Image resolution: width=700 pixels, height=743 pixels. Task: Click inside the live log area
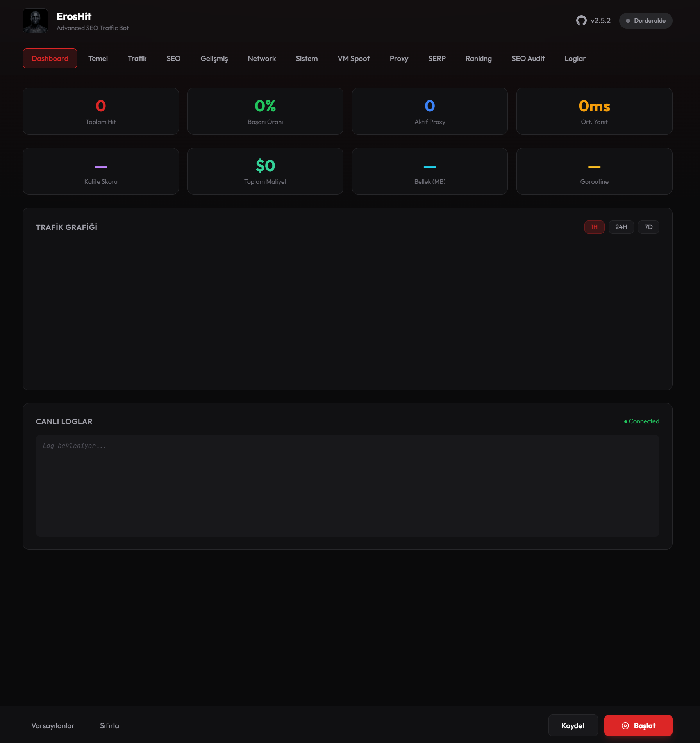point(347,485)
